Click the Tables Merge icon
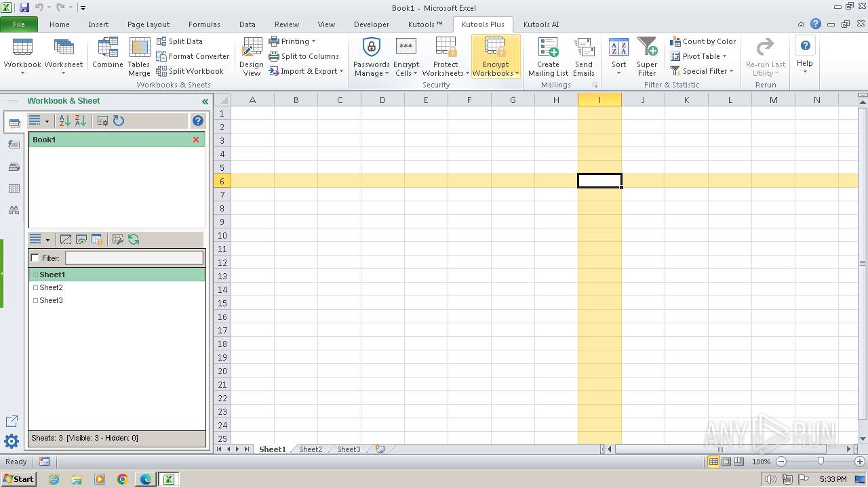 (139, 57)
